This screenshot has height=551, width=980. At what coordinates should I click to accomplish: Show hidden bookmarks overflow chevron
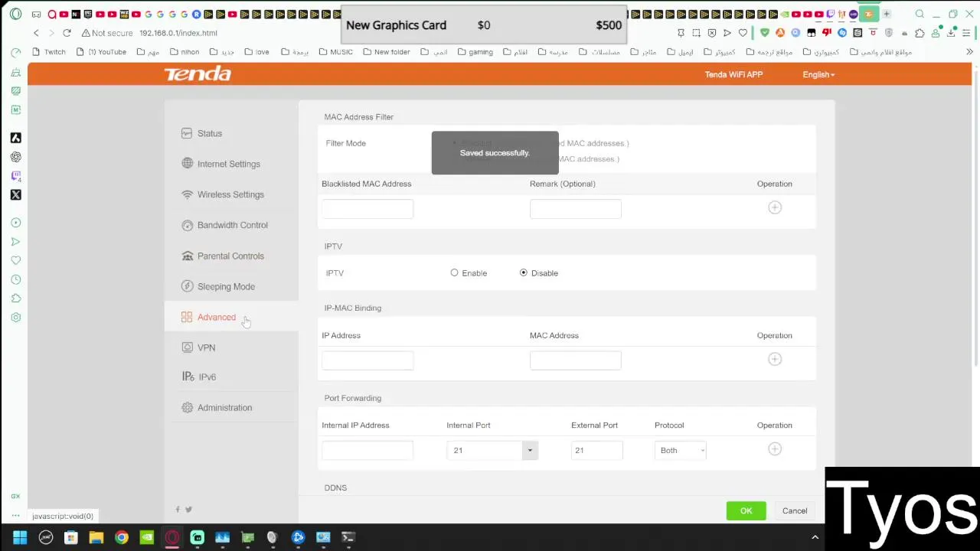pos(969,52)
